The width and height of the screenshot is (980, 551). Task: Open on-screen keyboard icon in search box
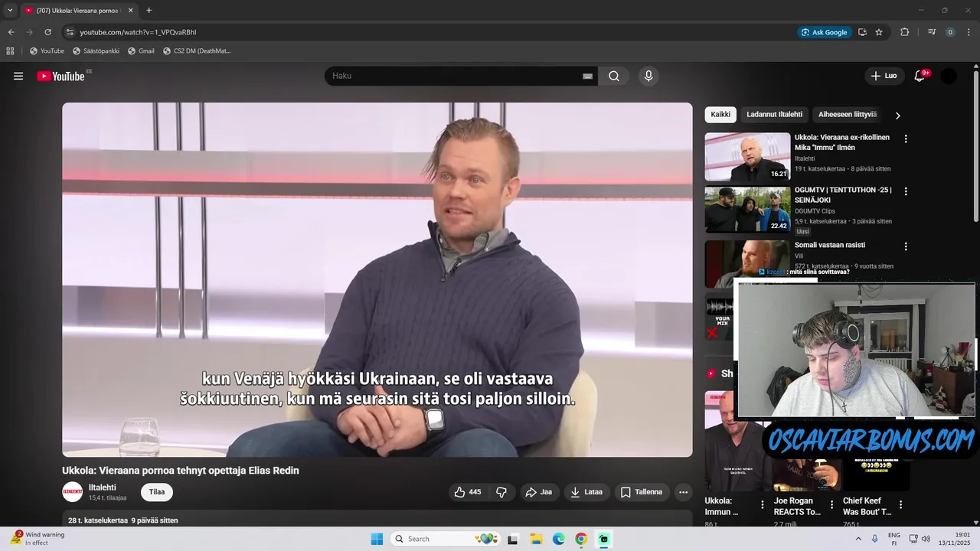(587, 76)
